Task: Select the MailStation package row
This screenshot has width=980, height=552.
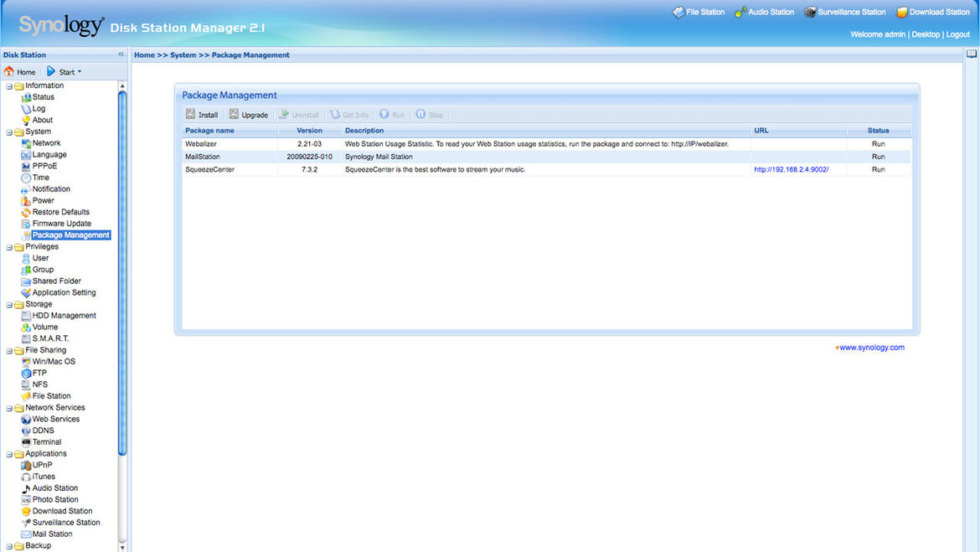Action: (546, 157)
